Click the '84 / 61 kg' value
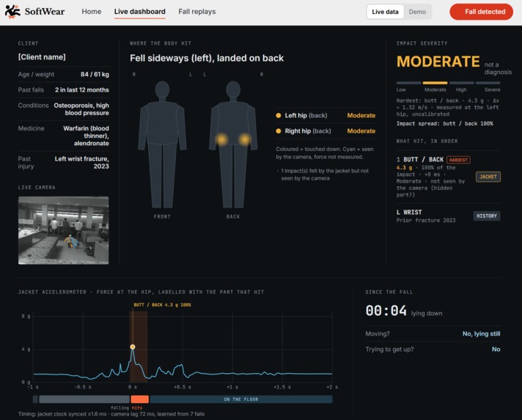Screen dimensions: 522x420 pyautogui.click(x=95, y=74)
